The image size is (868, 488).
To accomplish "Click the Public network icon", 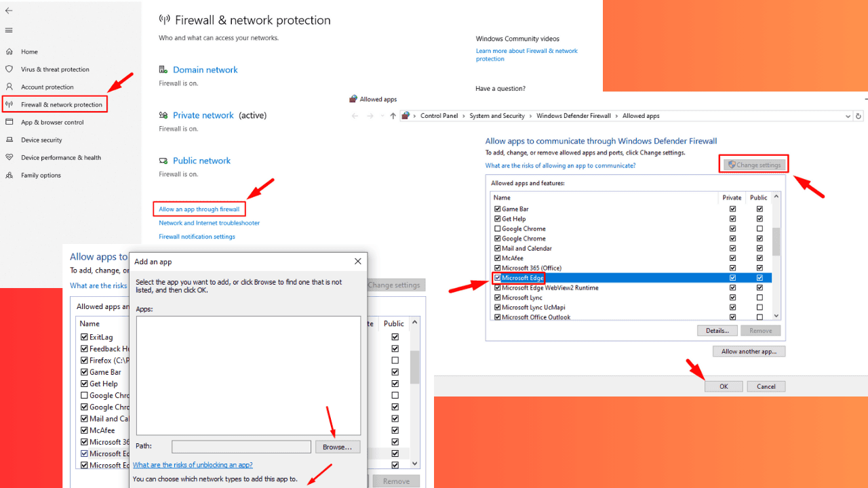I will (x=163, y=161).
